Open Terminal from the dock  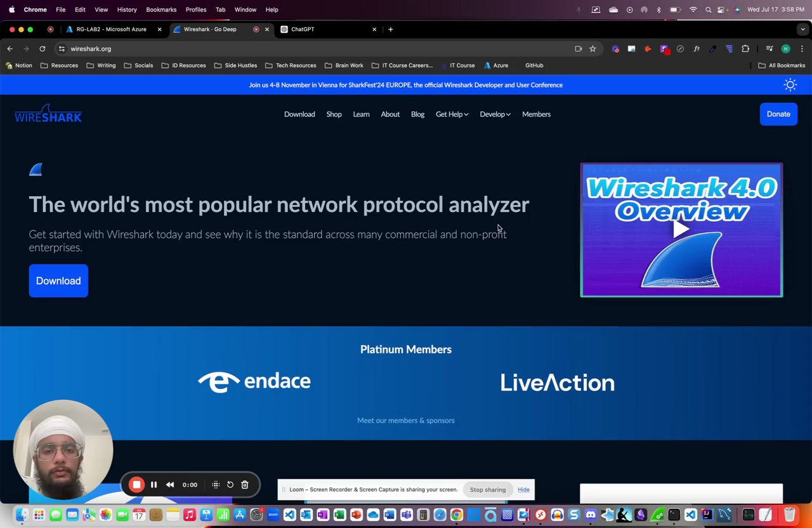[x=674, y=515]
